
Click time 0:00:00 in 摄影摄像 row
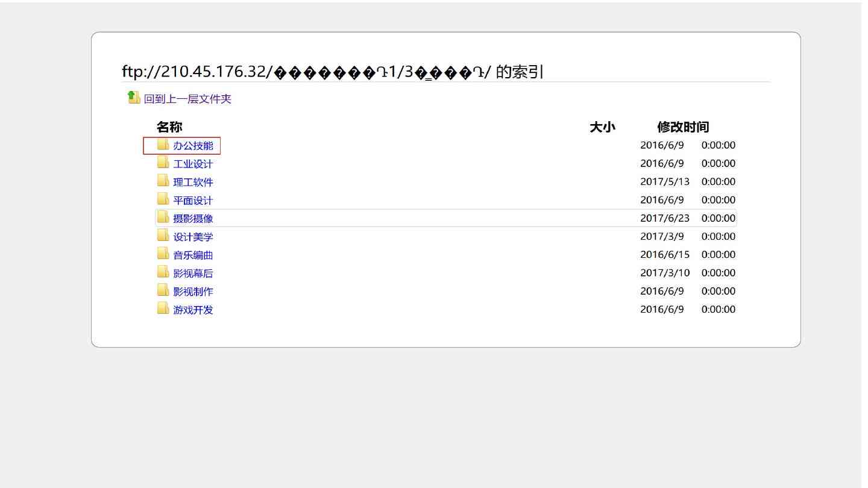coord(719,218)
